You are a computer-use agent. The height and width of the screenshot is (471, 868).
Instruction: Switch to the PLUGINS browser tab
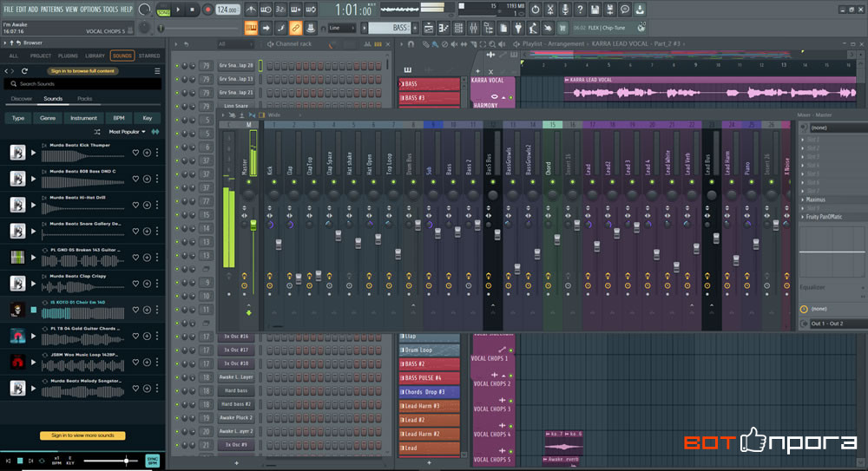(68, 56)
